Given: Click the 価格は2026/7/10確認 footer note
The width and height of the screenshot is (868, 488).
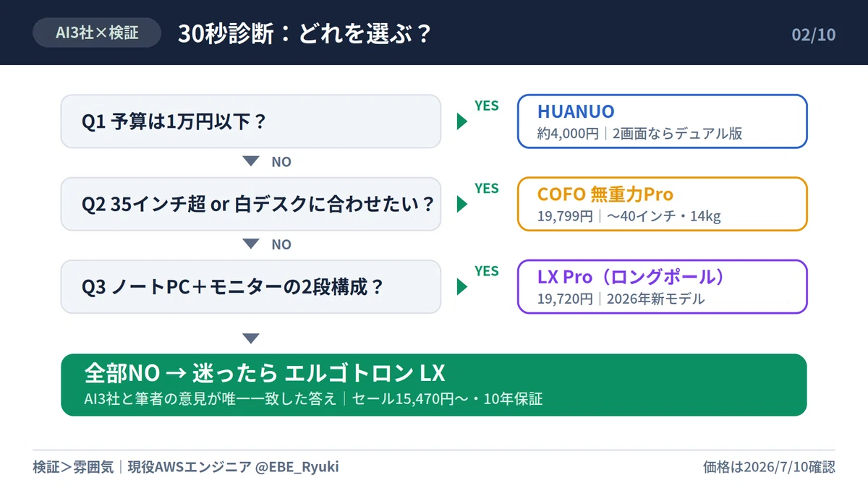Looking at the screenshot, I should 769,467.
